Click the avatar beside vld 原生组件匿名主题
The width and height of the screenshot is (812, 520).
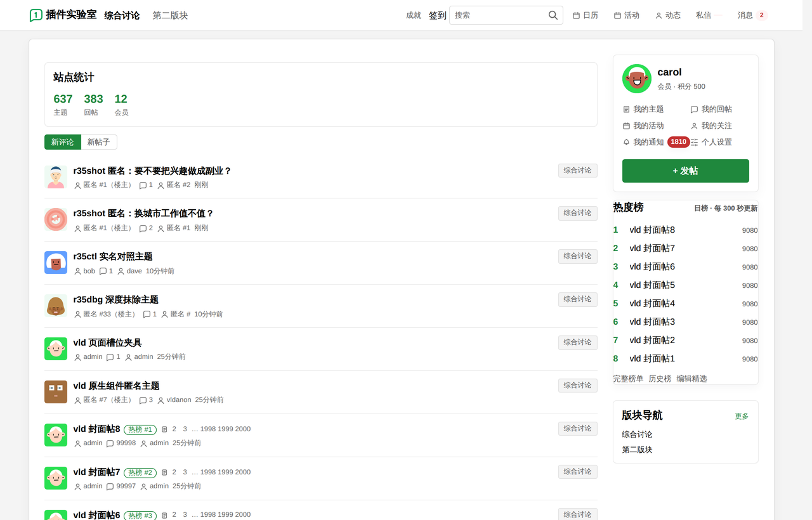point(56,392)
